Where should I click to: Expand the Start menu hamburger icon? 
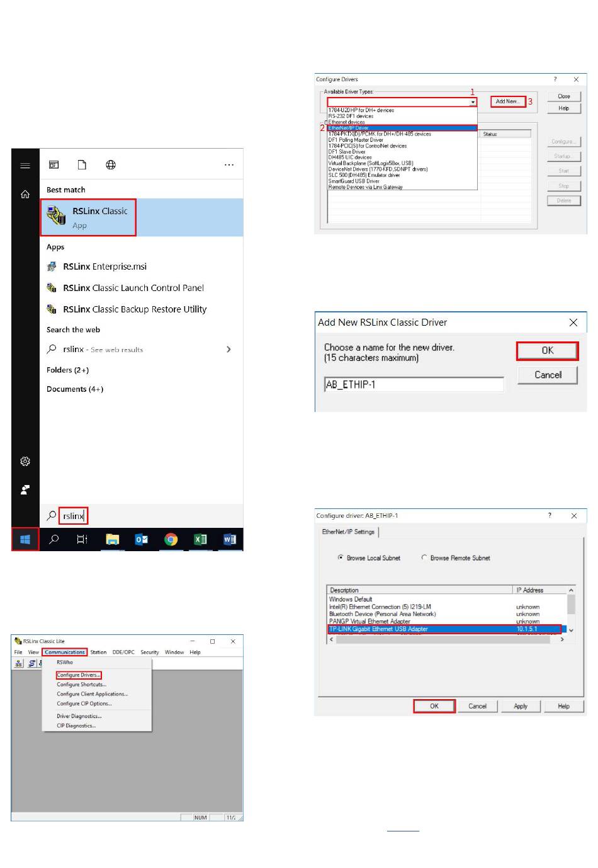tap(25, 166)
